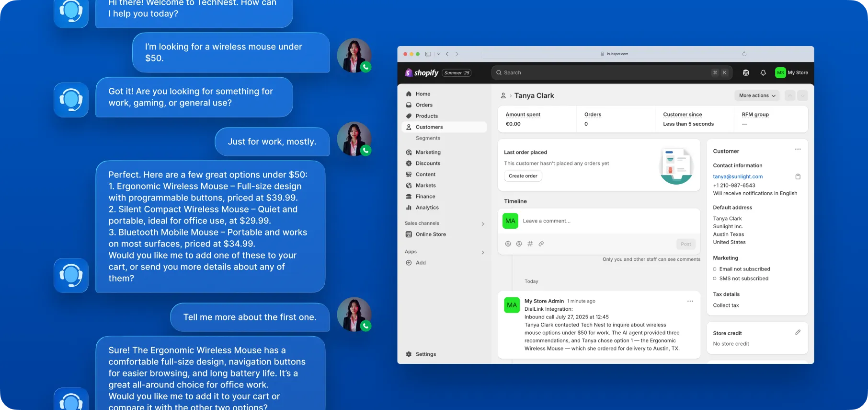Click the Create order button

[x=523, y=176]
